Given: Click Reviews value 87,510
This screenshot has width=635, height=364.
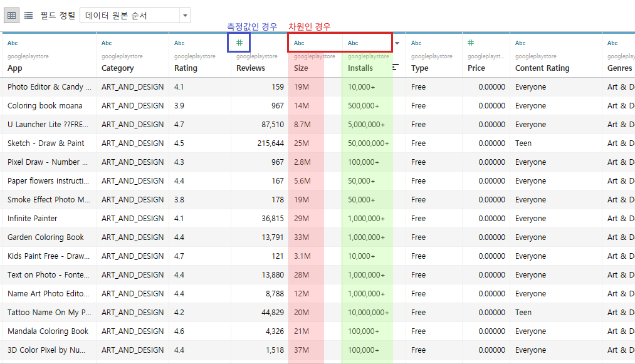Looking at the screenshot, I should pos(273,124).
